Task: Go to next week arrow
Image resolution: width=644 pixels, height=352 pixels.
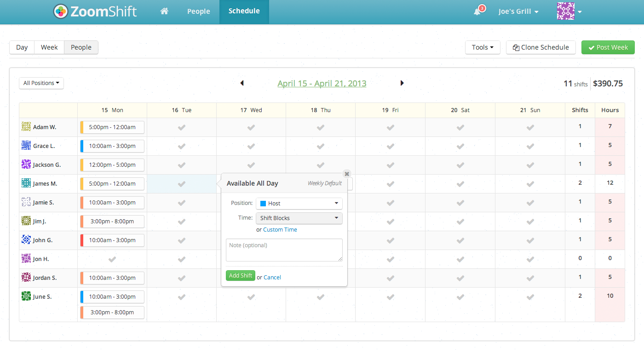Action: pyautogui.click(x=402, y=83)
